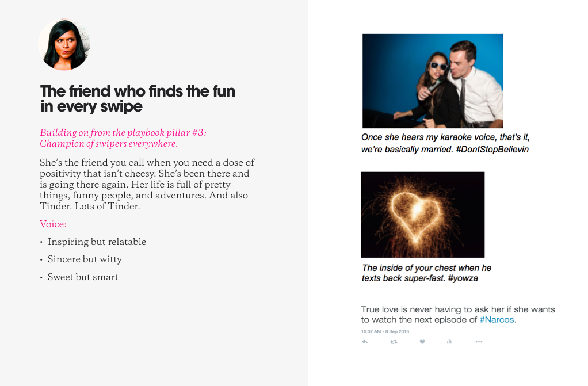Click the paragraph beginning "She's the friend you call"
The image size is (588, 386).
(x=147, y=184)
